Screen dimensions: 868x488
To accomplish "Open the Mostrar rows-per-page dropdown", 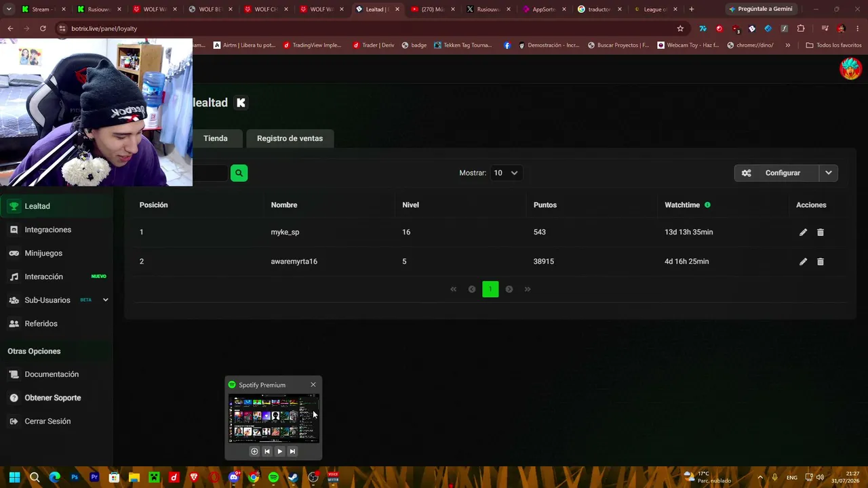I will pyautogui.click(x=506, y=173).
